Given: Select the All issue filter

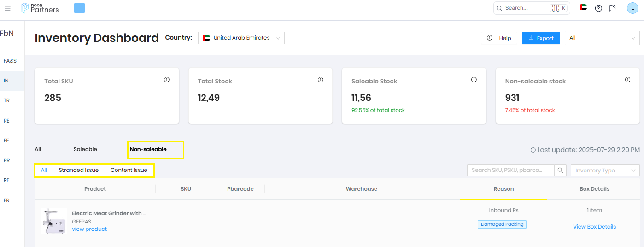Looking at the screenshot, I should click(44, 170).
